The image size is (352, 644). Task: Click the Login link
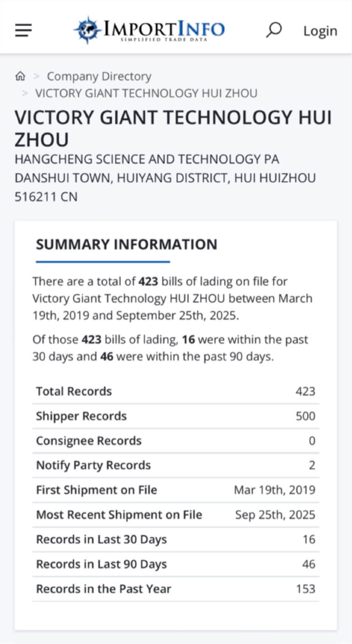coord(320,31)
